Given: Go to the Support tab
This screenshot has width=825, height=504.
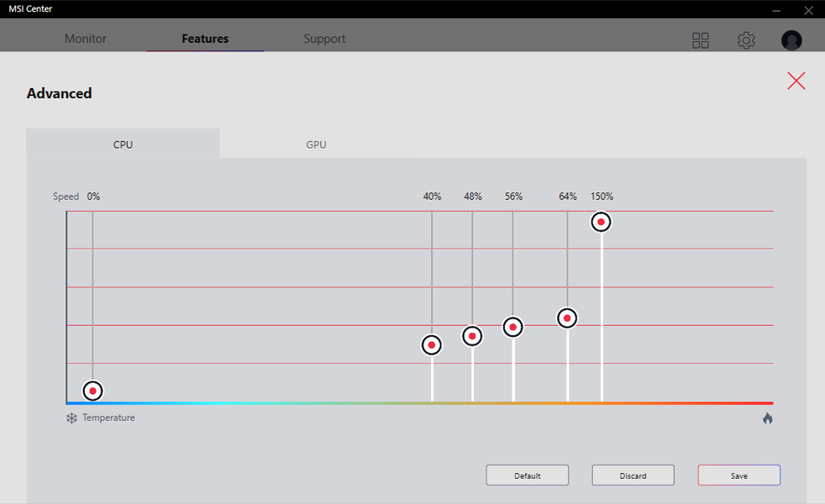Looking at the screenshot, I should [x=324, y=39].
